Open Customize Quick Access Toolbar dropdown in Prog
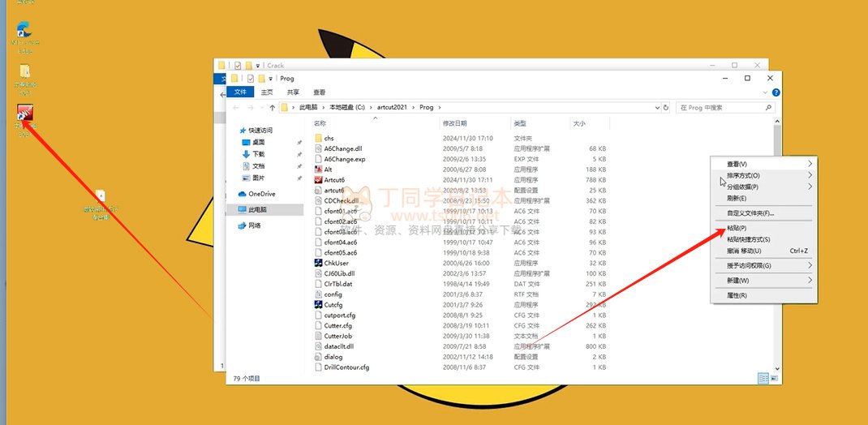This screenshot has height=425, width=868. tap(271, 79)
